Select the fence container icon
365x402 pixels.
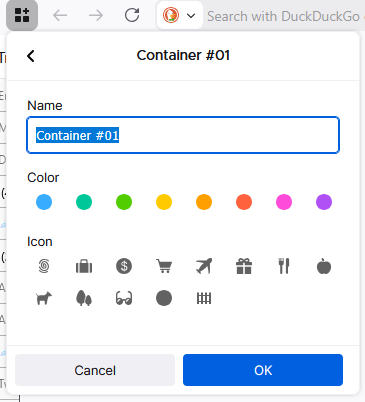(204, 298)
